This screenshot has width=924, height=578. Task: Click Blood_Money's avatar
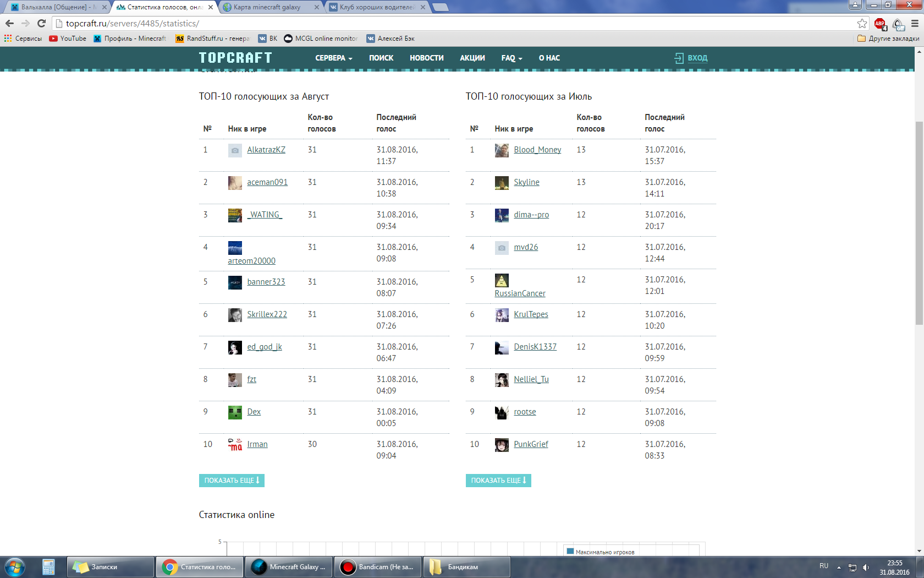pos(502,150)
